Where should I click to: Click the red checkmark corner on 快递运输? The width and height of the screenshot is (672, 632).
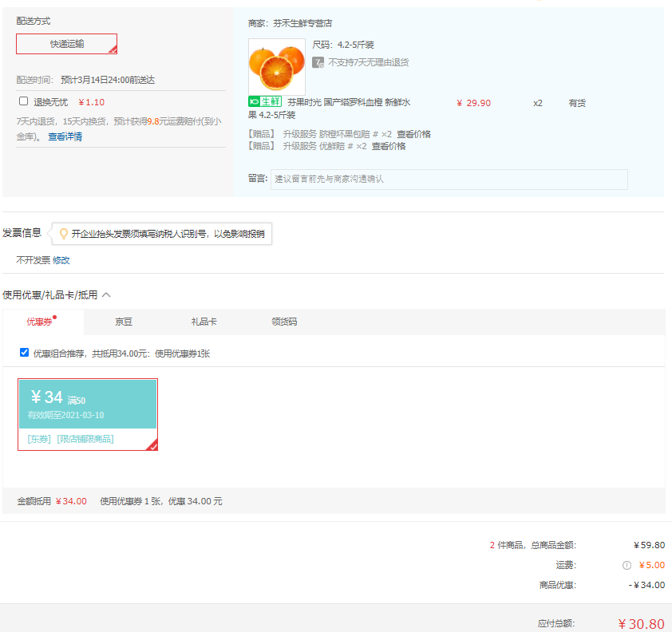point(113,49)
